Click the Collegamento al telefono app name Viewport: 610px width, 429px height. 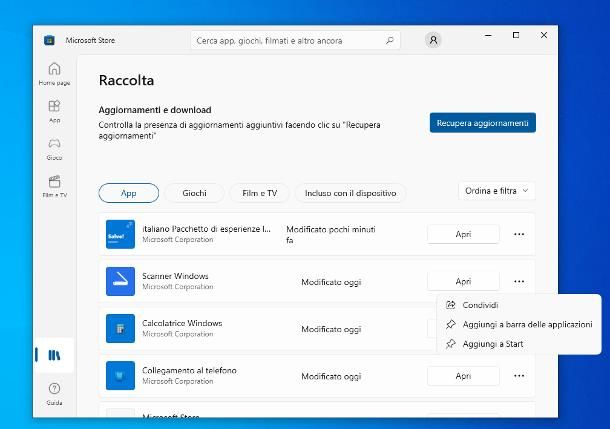[189, 370]
